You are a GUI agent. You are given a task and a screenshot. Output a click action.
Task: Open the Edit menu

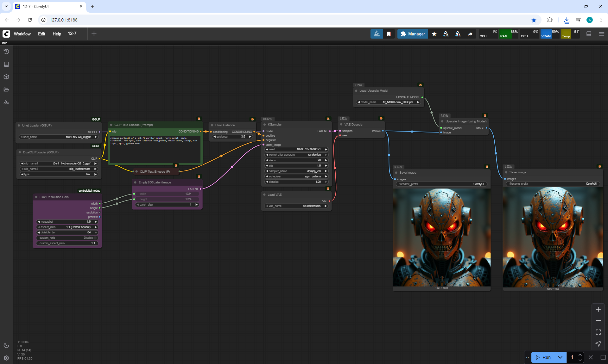tap(41, 34)
